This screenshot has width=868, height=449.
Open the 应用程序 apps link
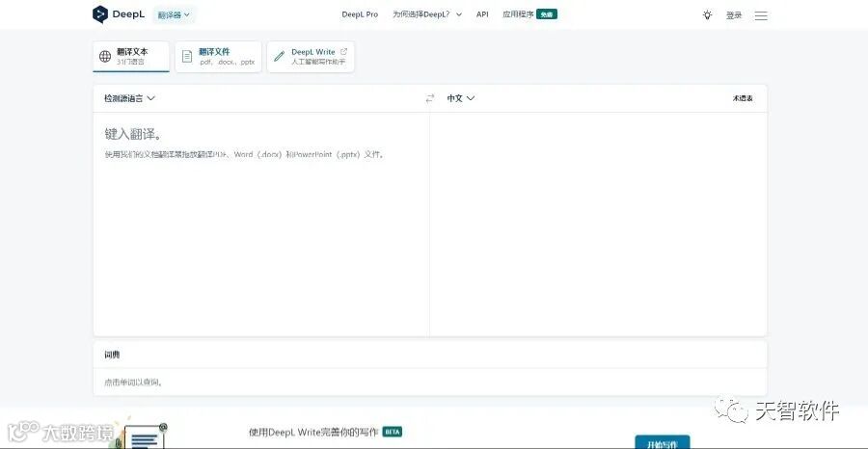518,14
